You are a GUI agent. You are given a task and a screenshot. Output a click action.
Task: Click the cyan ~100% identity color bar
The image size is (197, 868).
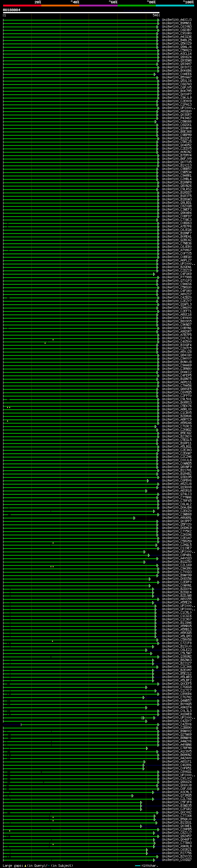click(175, 6)
